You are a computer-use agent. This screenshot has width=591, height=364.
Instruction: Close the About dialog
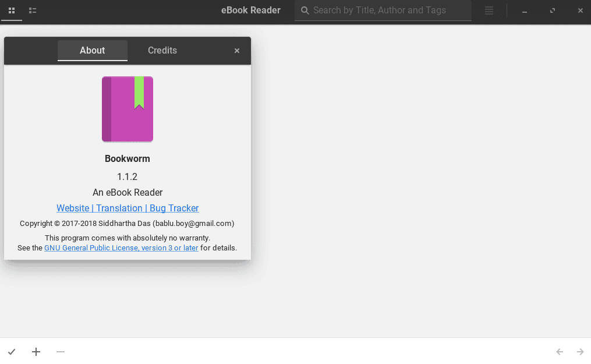[x=237, y=50]
